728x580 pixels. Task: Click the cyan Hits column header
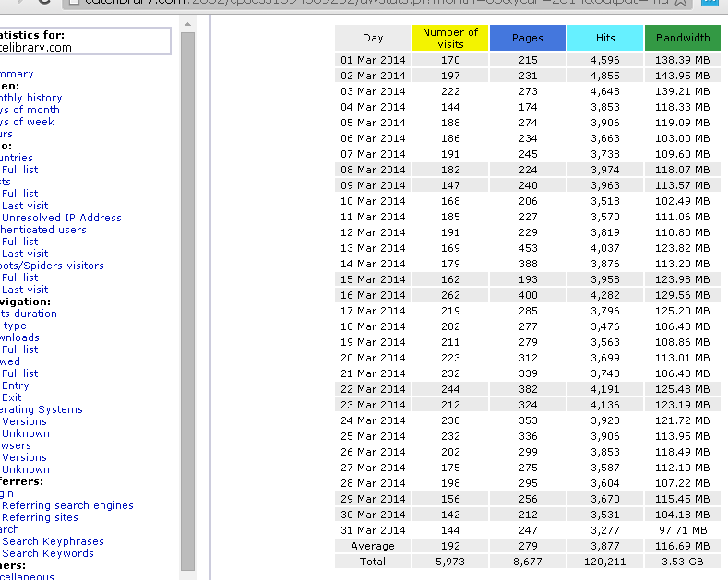click(604, 38)
